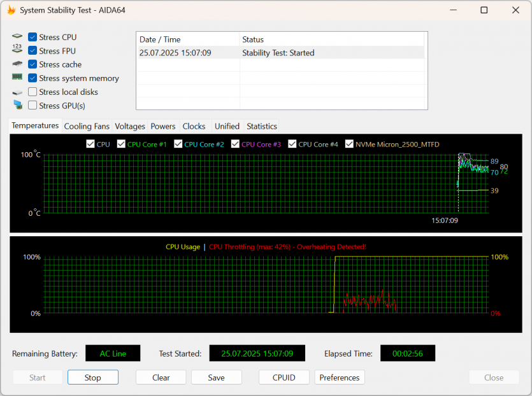Click the GPU monitor icon beside Stress GPU(s)
This screenshot has width=532, height=396.
point(17,105)
